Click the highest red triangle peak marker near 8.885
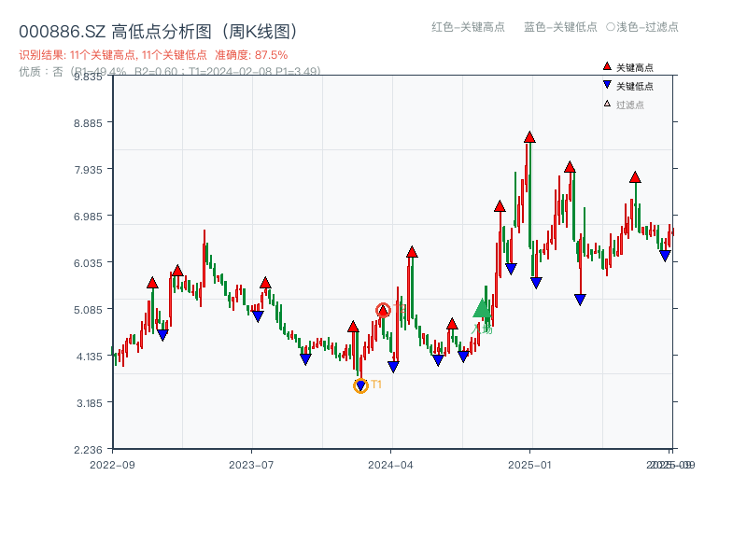The image size is (747, 560). (528, 138)
